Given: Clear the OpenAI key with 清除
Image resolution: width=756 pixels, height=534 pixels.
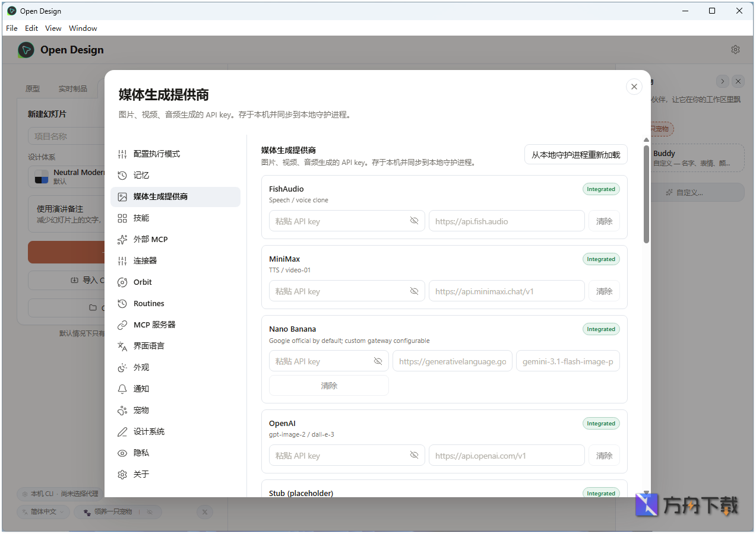Looking at the screenshot, I should click(605, 455).
